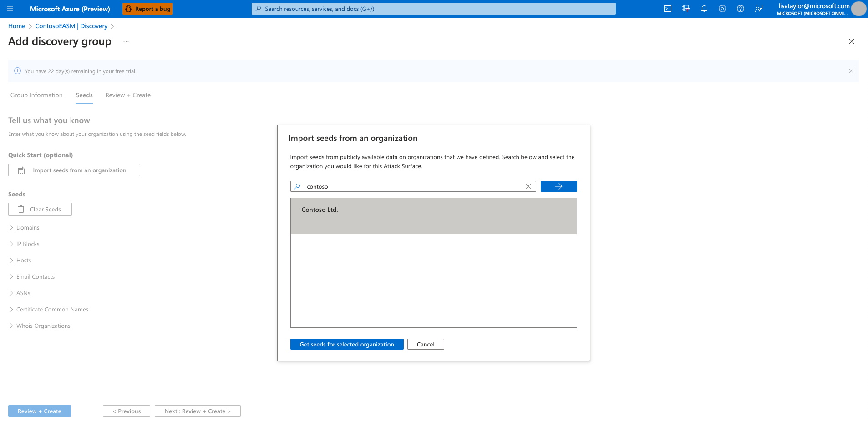Dismiss the free trial banner
Viewport: 868px width, 421px height.
pyautogui.click(x=851, y=71)
